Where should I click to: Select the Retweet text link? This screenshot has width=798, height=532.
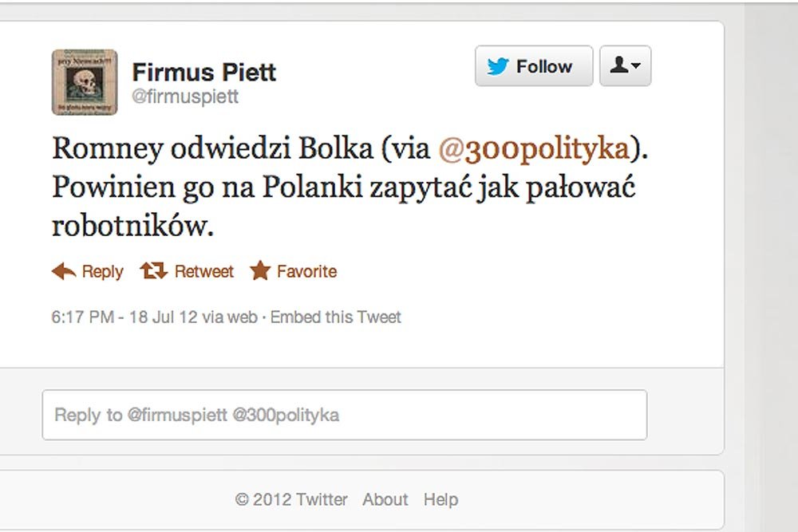204,272
